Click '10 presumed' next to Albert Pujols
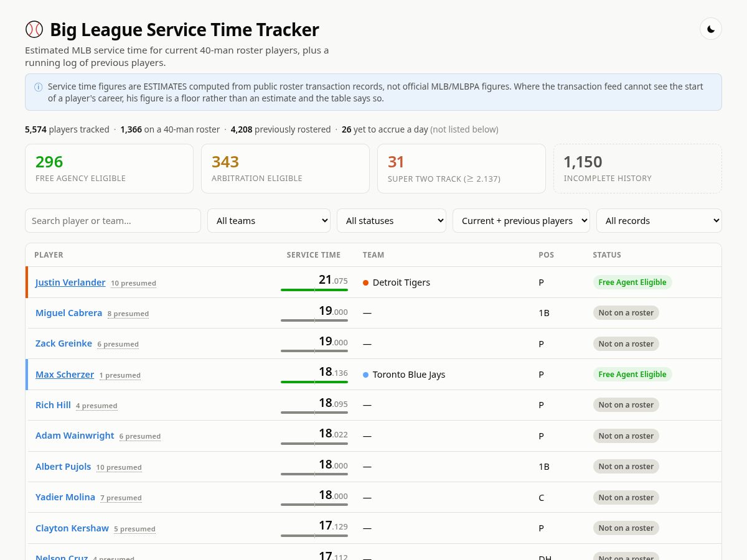 (119, 467)
